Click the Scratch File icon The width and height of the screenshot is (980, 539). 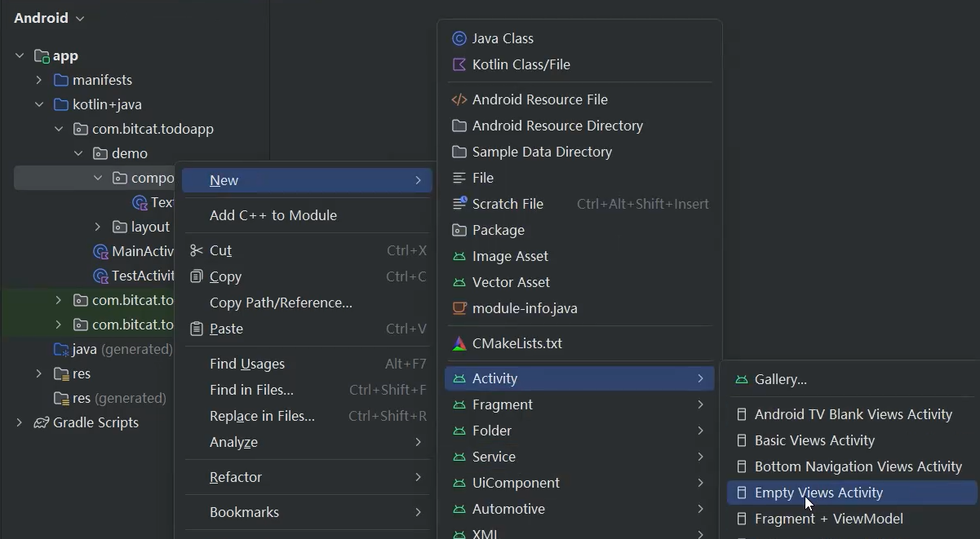[x=459, y=204]
